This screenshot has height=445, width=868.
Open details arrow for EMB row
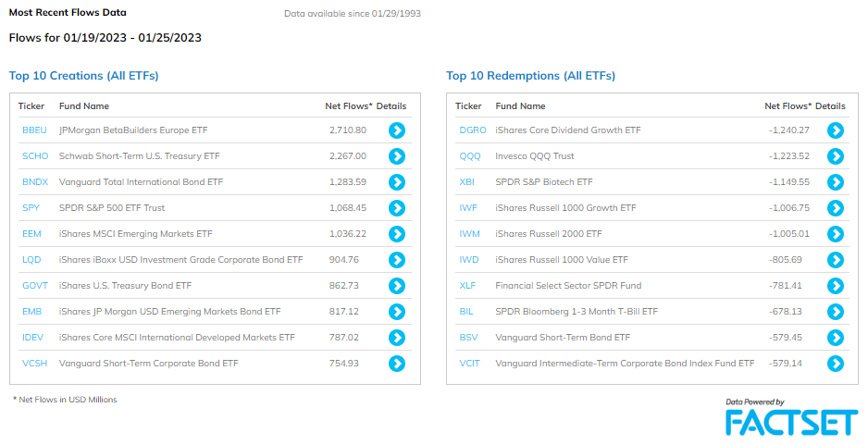(397, 312)
